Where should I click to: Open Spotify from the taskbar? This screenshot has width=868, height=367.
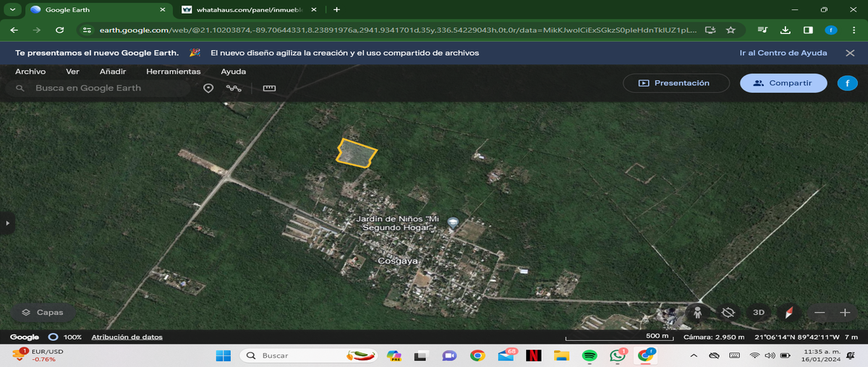click(x=589, y=355)
